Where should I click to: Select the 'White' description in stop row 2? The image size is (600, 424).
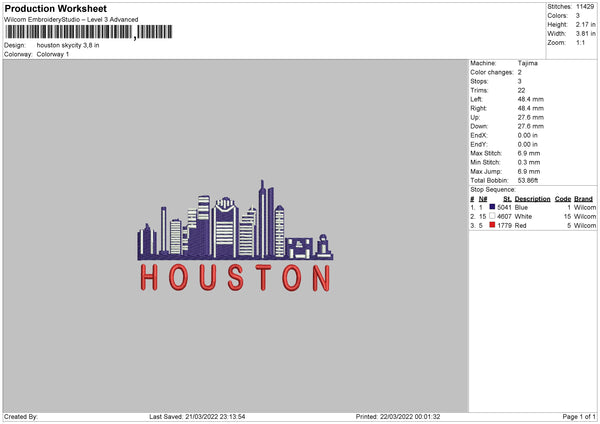[x=523, y=217]
